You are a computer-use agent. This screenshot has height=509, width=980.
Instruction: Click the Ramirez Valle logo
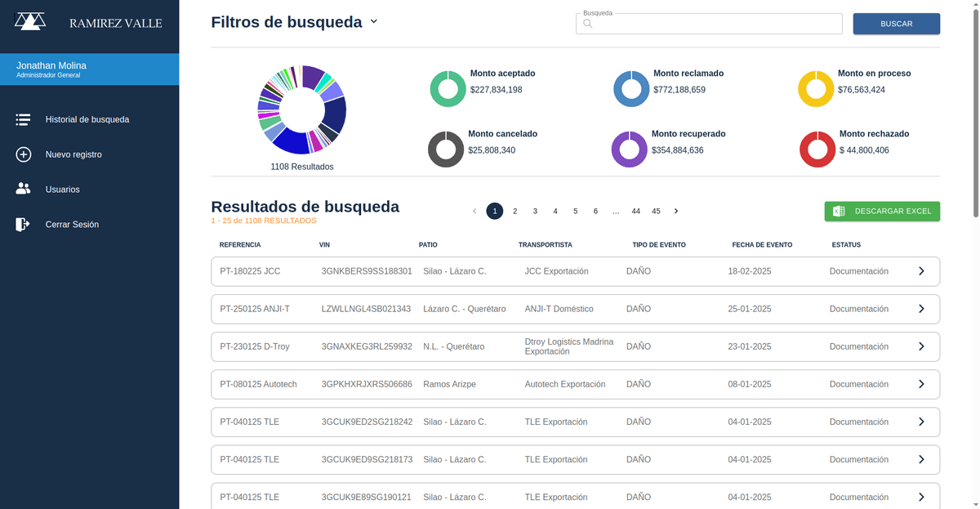[31, 22]
